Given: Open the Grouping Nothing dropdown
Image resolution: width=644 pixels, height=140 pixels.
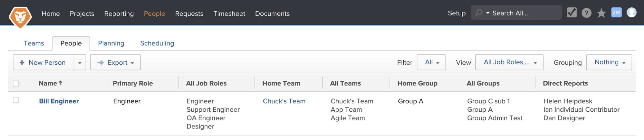Looking at the screenshot, I should point(609,62).
